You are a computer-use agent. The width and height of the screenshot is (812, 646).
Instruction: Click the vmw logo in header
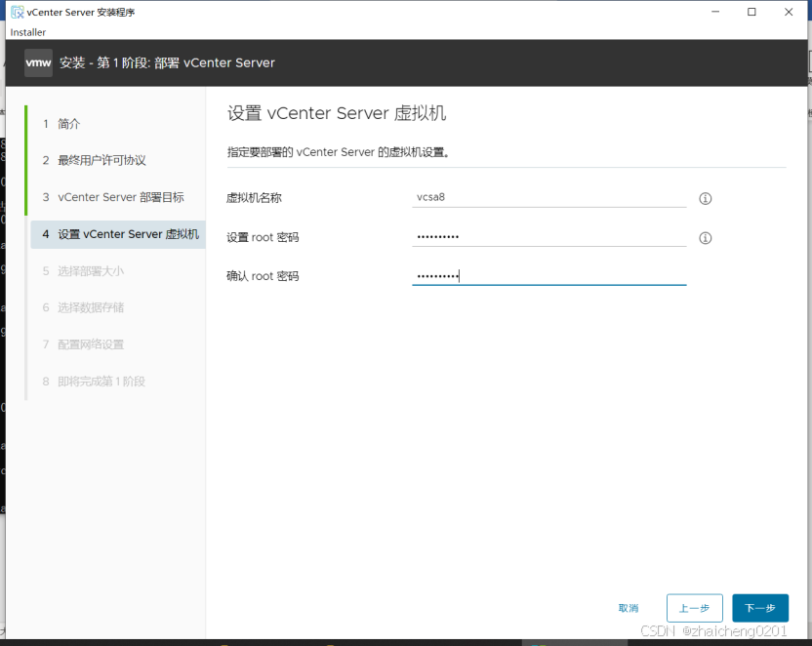(38, 62)
